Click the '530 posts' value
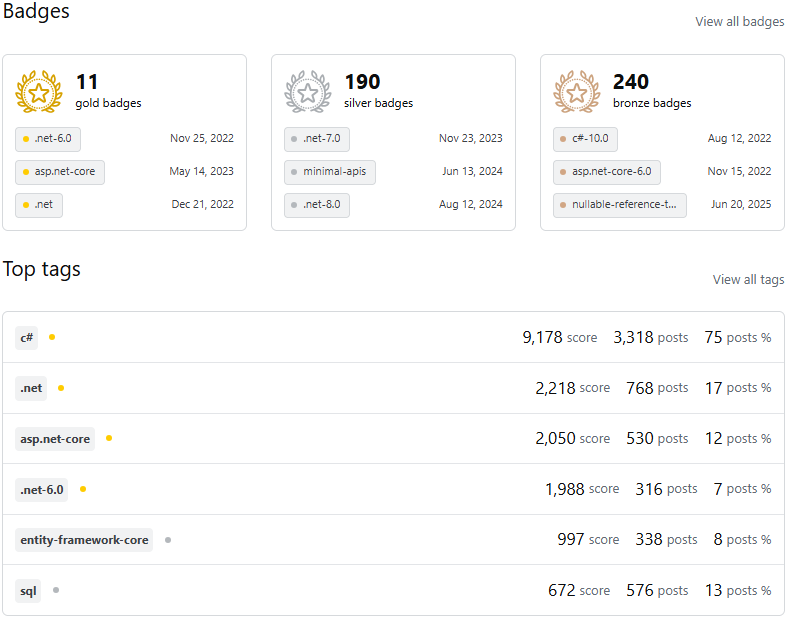The height and width of the screenshot is (625, 792). coord(657,439)
